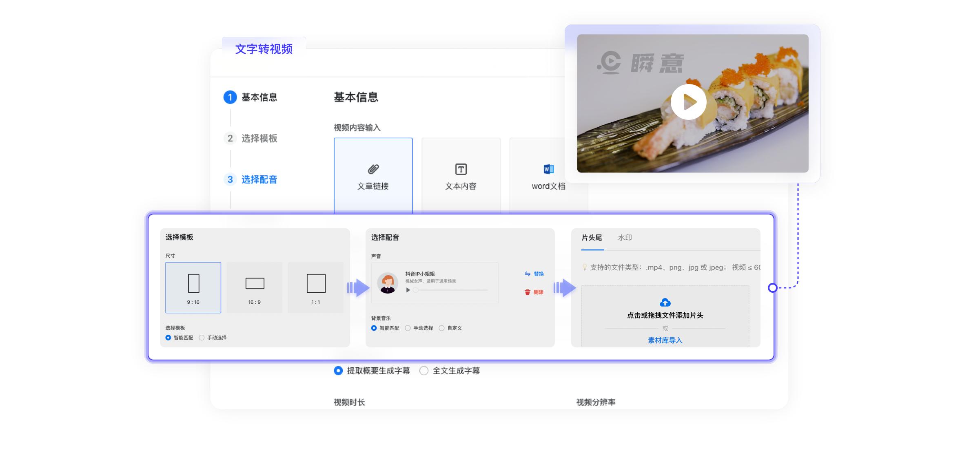Click the 点击或拖拽文件添加片头 upload area
980x455 pixels.
(665, 315)
